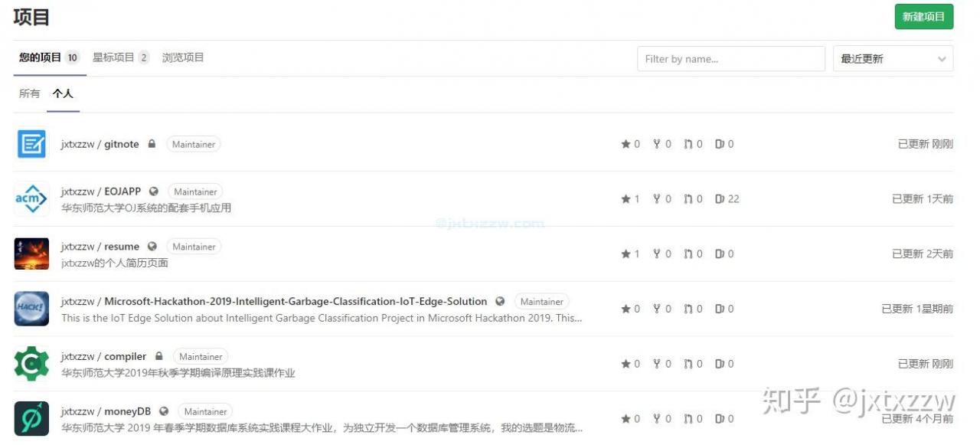Click the moneyDB project avatar icon

pos(31,419)
